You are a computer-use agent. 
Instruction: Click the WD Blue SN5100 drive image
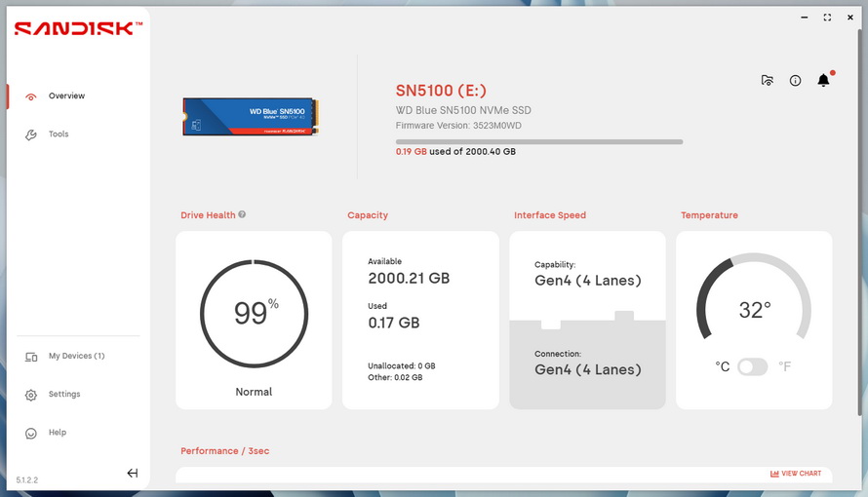(x=251, y=116)
